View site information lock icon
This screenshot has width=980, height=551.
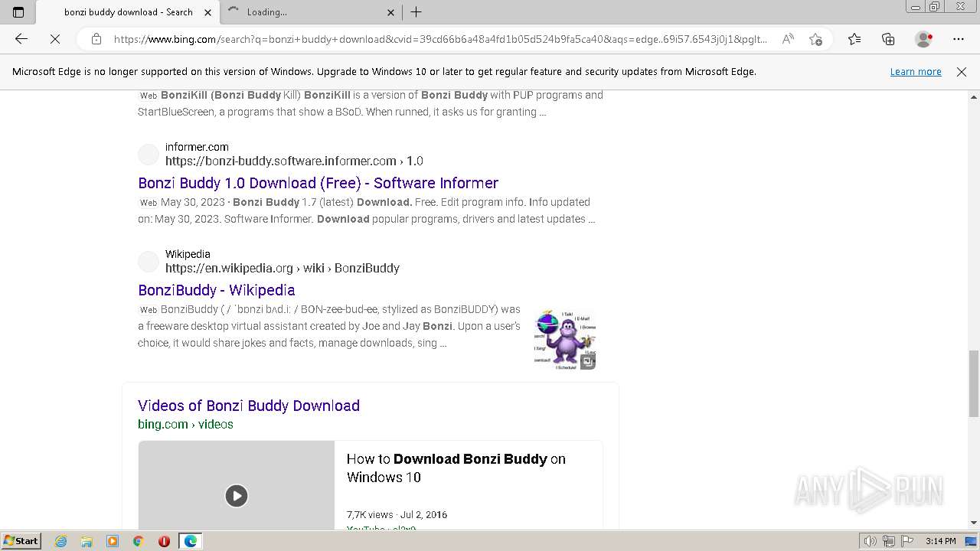(96, 39)
